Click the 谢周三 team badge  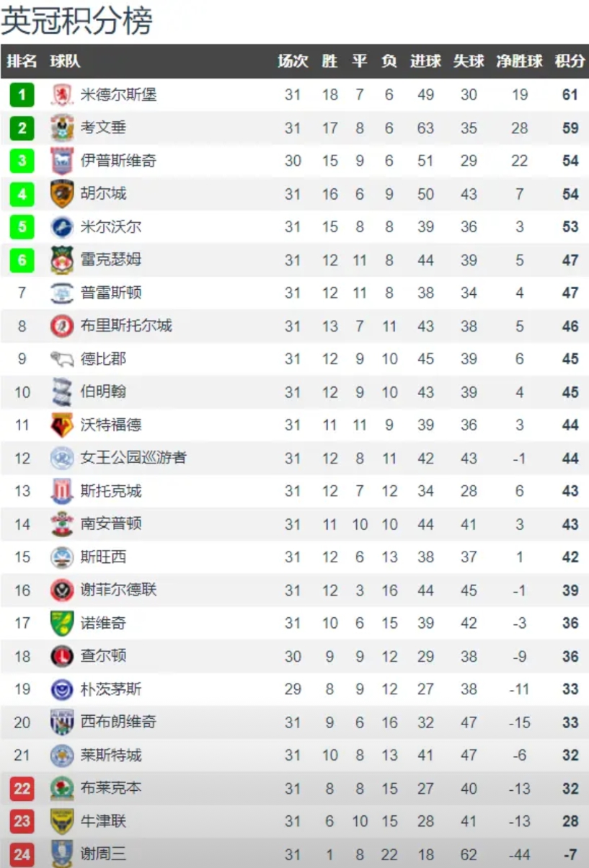coord(63,854)
